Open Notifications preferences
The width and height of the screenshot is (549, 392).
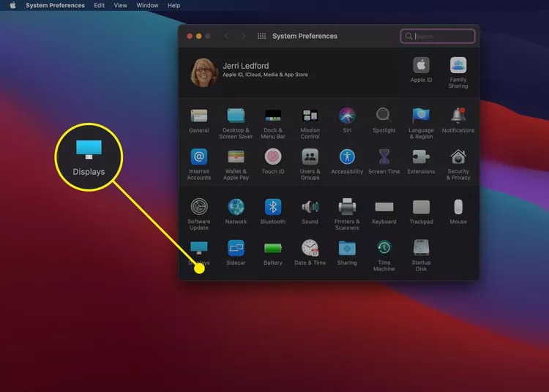coord(458,121)
